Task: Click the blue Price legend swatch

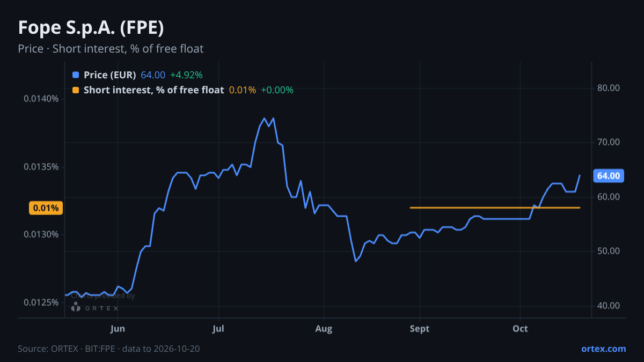Action: point(75,75)
